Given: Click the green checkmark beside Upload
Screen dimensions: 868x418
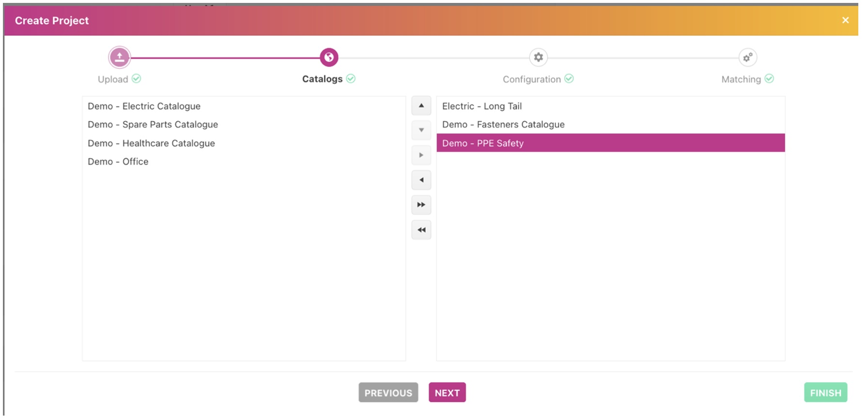Looking at the screenshot, I should (x=136, y=79).
